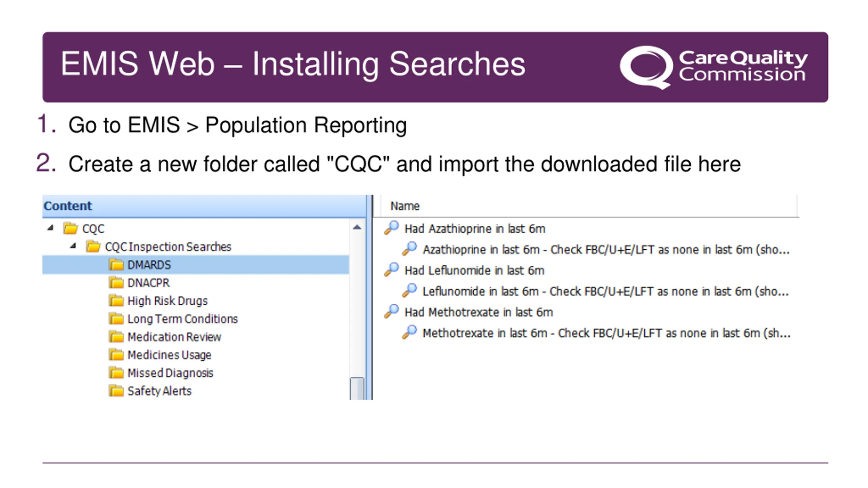This screenshot has width=868, height=488.
Task: Select the CQC tree label
Action: coord(93,229)
